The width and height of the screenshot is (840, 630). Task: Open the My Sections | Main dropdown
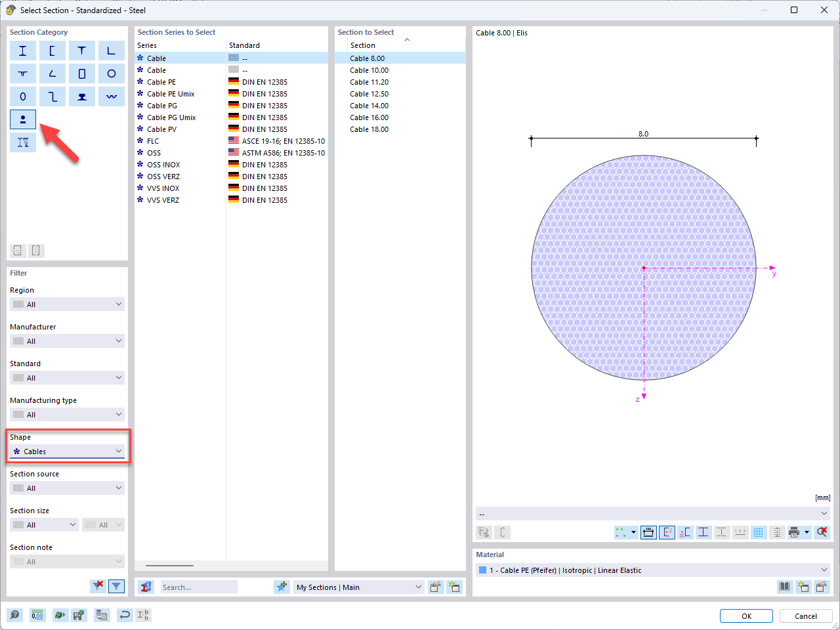tap(358, 587)
